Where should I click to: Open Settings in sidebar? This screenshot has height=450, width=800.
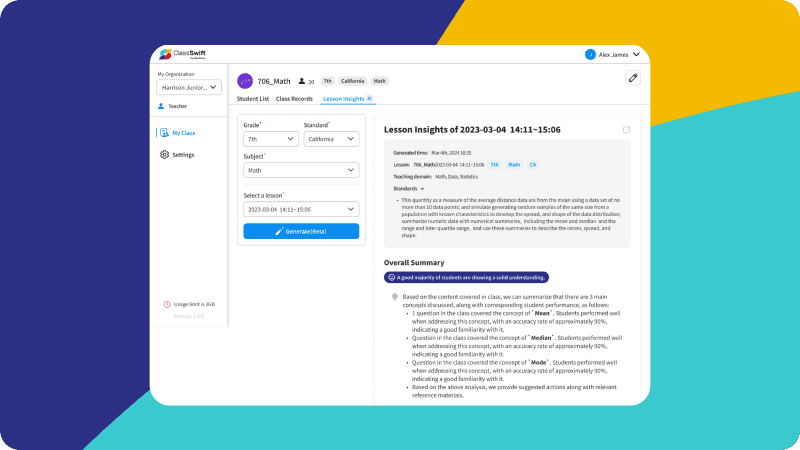point(183,155)
